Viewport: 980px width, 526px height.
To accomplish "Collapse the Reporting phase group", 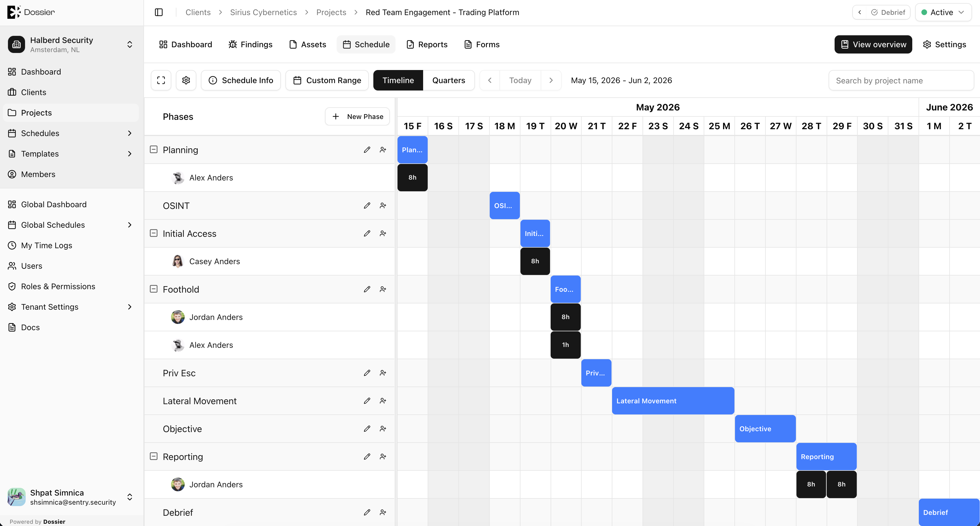I will [x=154, y=456].
